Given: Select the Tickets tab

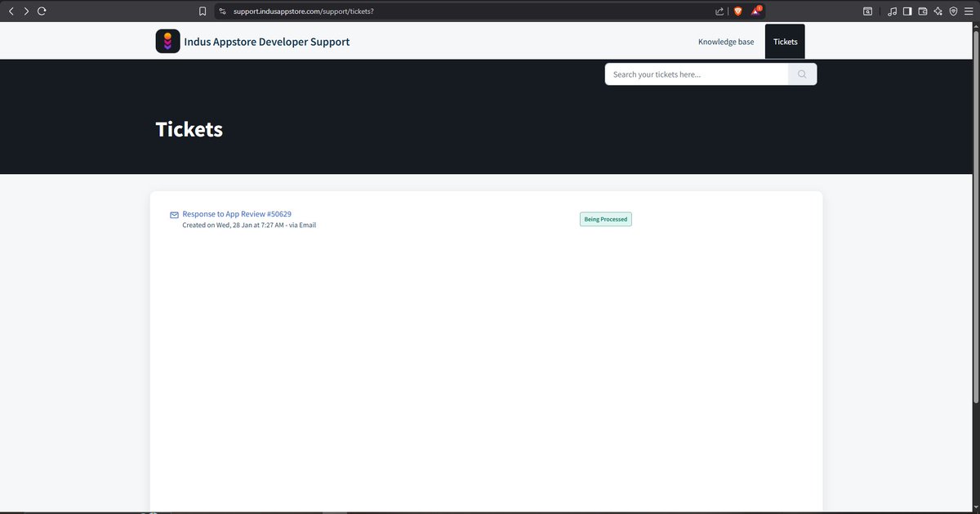Looking at the screenshot, I should tap(785, 42).
